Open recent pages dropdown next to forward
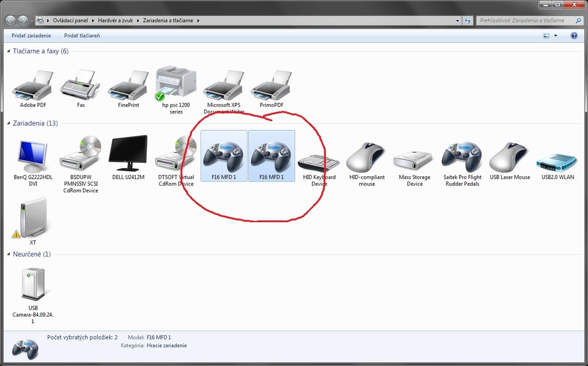This screenshot has width=588, height=366. (x=32, y=21)
